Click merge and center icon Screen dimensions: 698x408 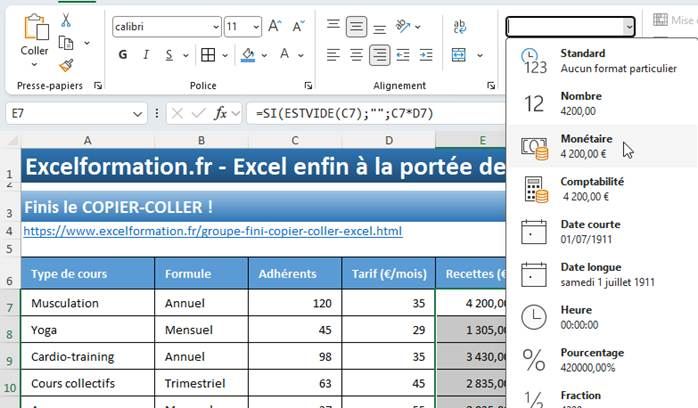point(459,55)
